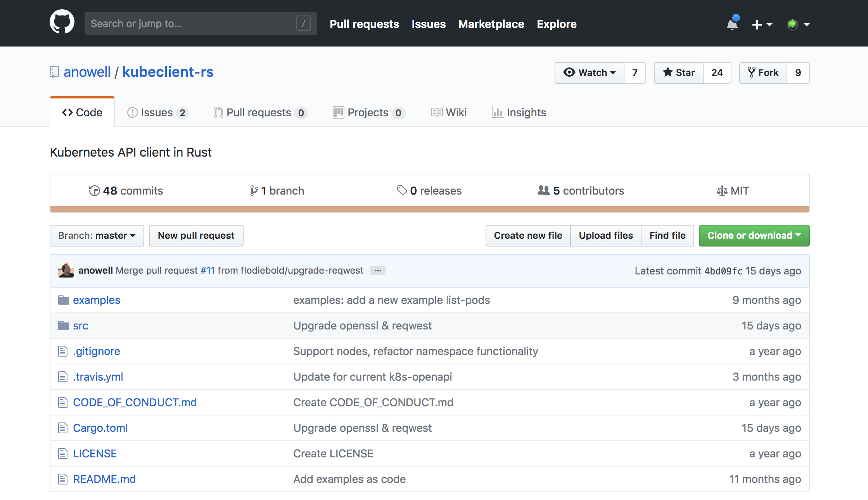
Task: Expand the commit message ellipsis
Action: coord(377,271)
